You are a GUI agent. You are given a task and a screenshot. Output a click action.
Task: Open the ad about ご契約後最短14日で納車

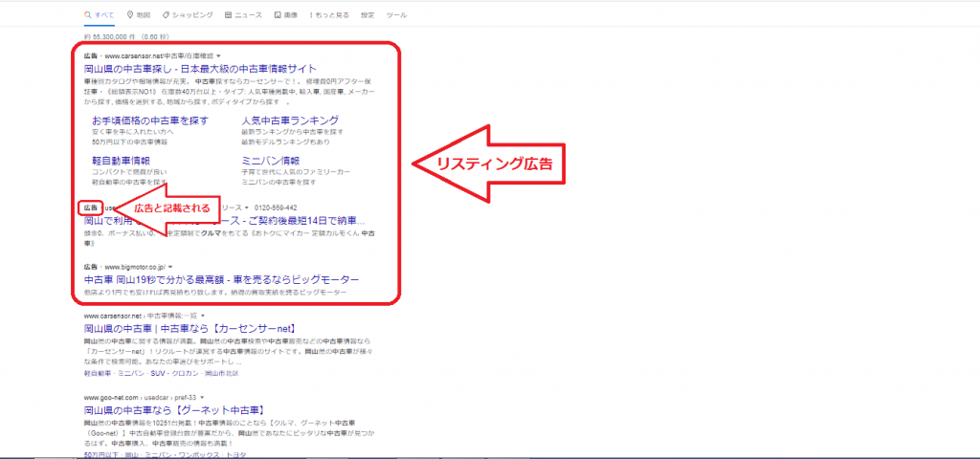pyautogui.click(x=224, y=221)
